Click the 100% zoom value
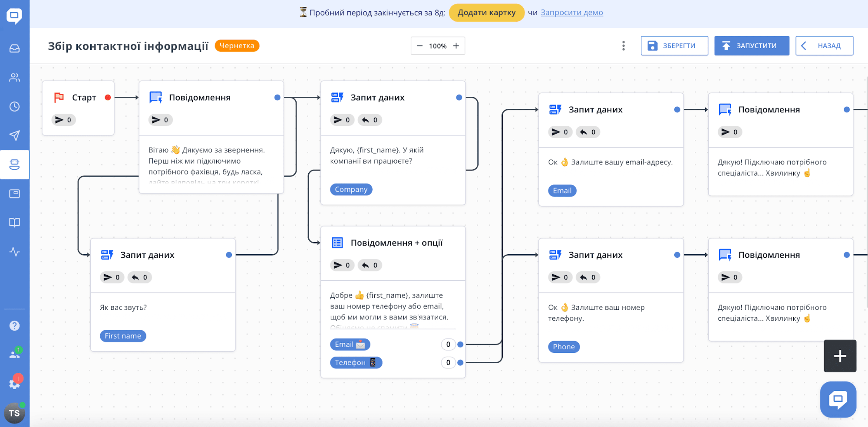The height and width of the screenshot is (427, 868). 438,46
